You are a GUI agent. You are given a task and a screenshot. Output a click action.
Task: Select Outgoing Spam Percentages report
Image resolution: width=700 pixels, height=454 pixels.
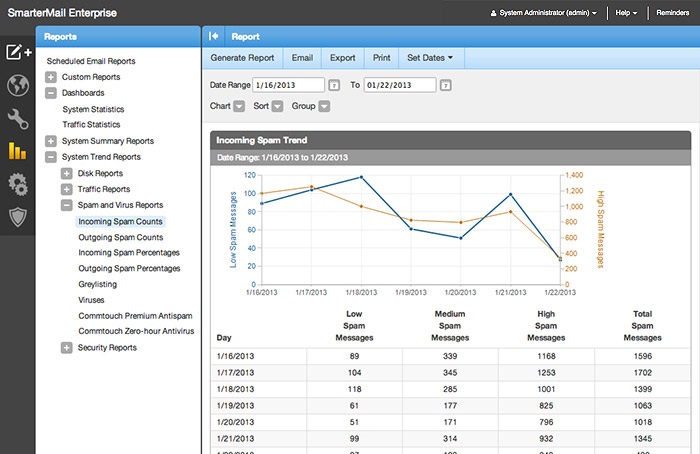click(129, 269)
